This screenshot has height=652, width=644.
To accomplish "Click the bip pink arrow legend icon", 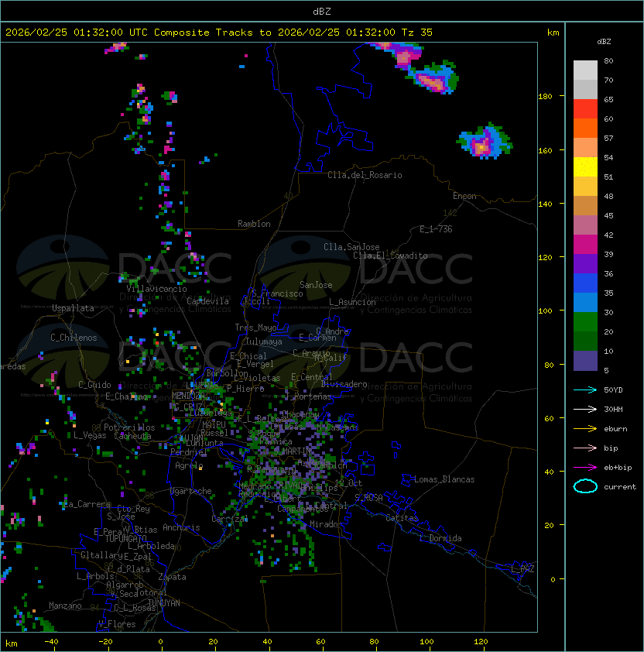I will pos(585,448).
